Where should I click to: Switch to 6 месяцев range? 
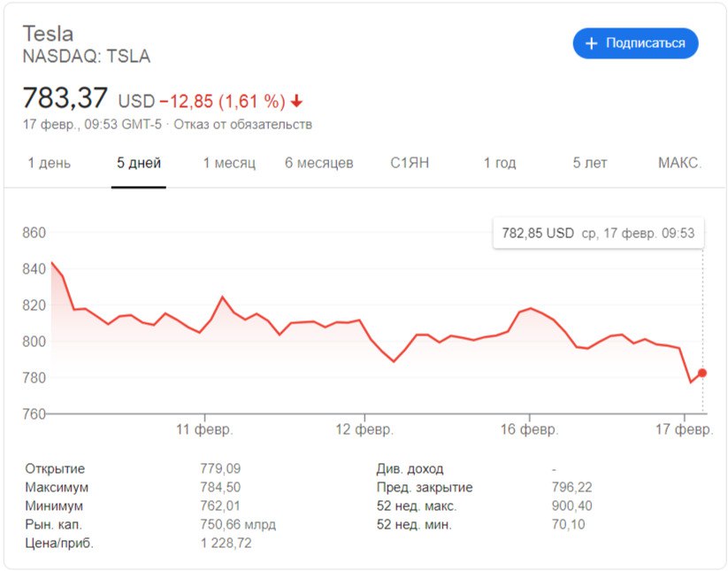[319, 163]
